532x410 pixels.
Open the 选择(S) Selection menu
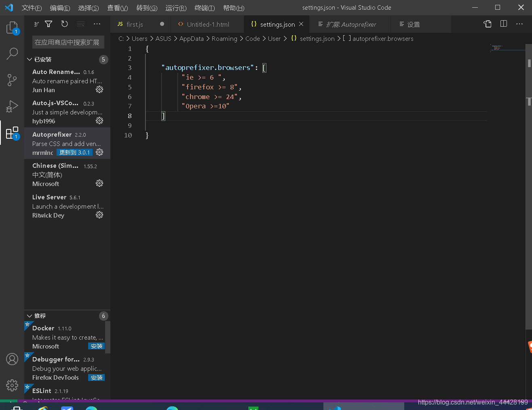point(89,8)
